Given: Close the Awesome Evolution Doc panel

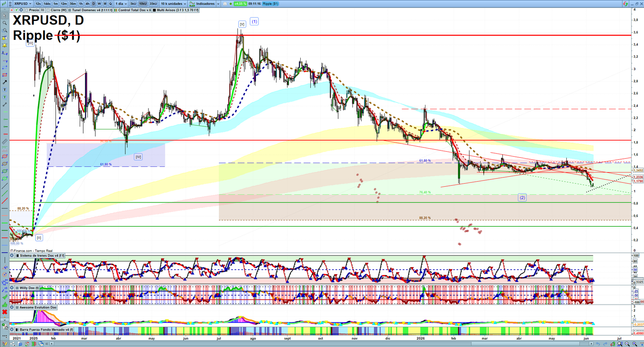Looking at the screenshot, I should 12,308.
